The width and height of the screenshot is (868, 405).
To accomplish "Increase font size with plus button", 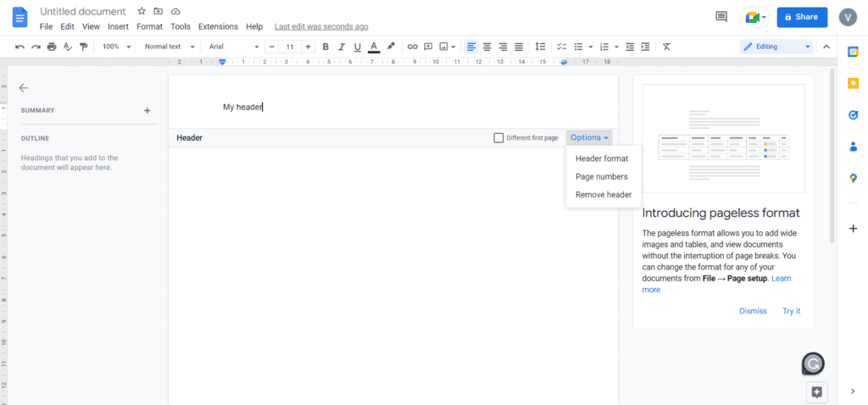I will [309, 47].
